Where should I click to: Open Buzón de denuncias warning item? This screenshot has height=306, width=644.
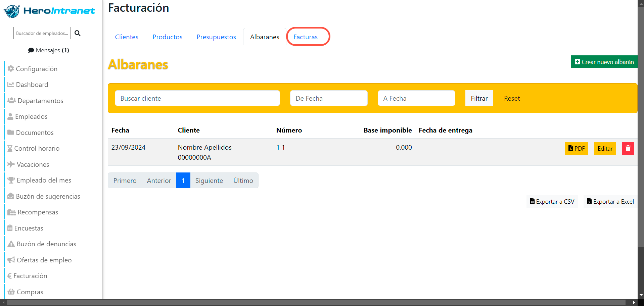point(42,244)
